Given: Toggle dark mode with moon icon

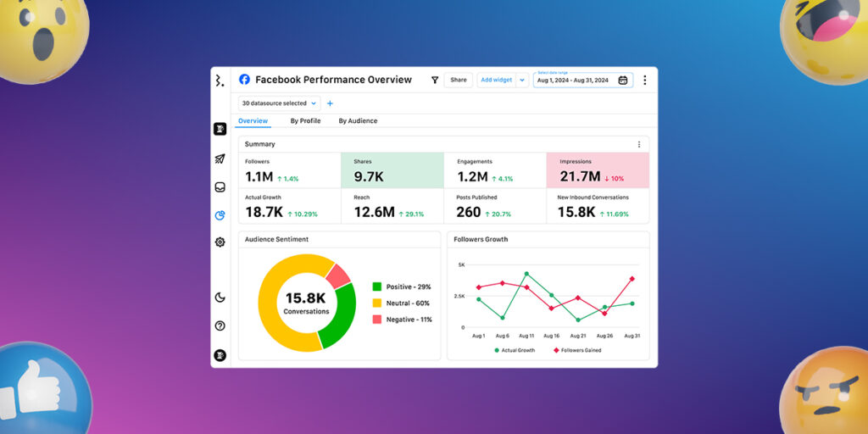Looking at the screenshot, I should 220,298.
